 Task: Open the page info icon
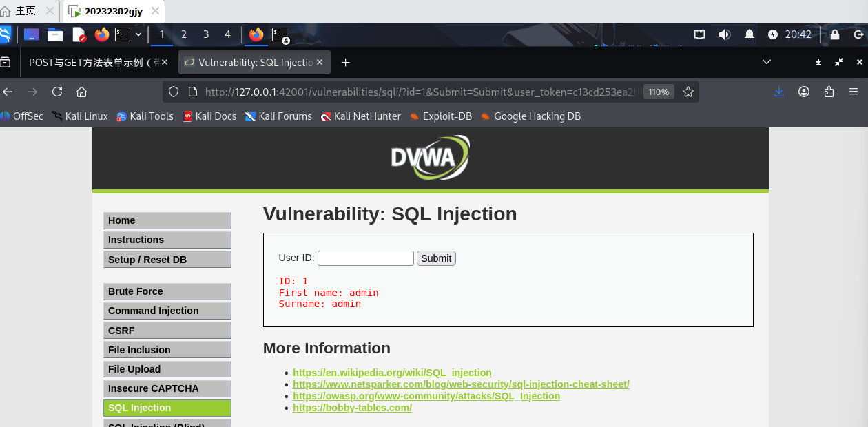pos(192,92)
